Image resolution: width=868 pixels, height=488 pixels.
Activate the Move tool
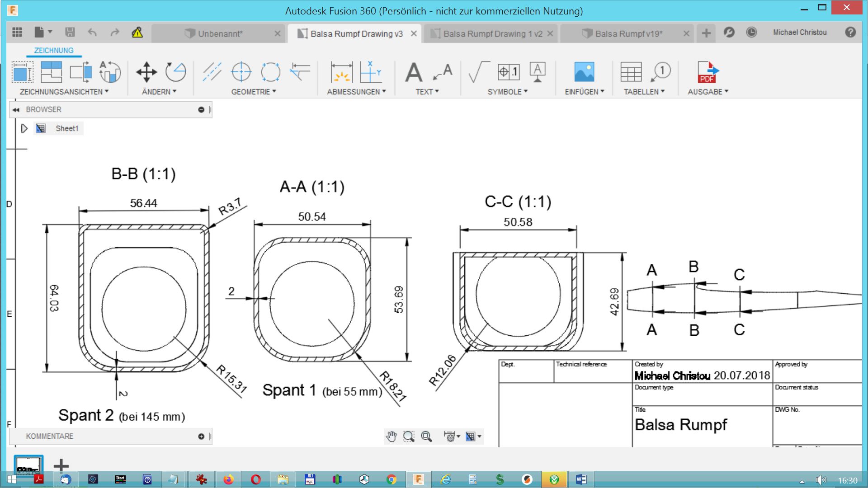146,72
